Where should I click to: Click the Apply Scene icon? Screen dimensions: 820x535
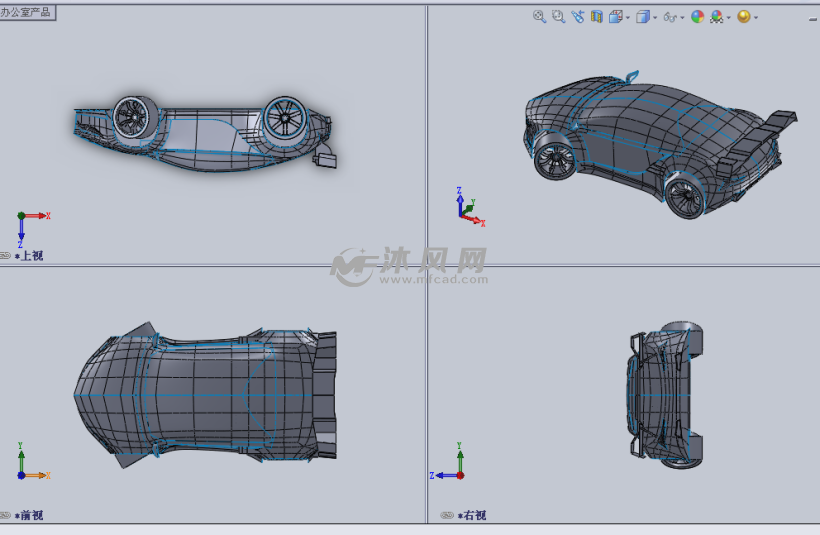pos(717,16)
